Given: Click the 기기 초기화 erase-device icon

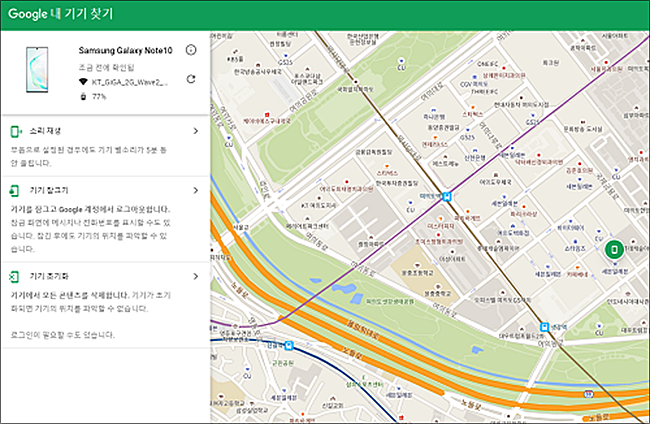Looking at the screenshot, I should [x=15, y=276].
